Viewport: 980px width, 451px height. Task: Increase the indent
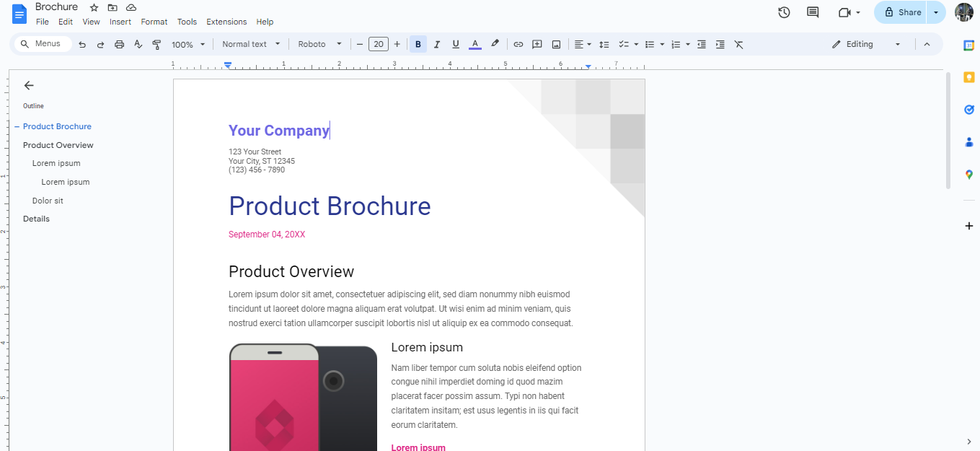coord(720,44)
